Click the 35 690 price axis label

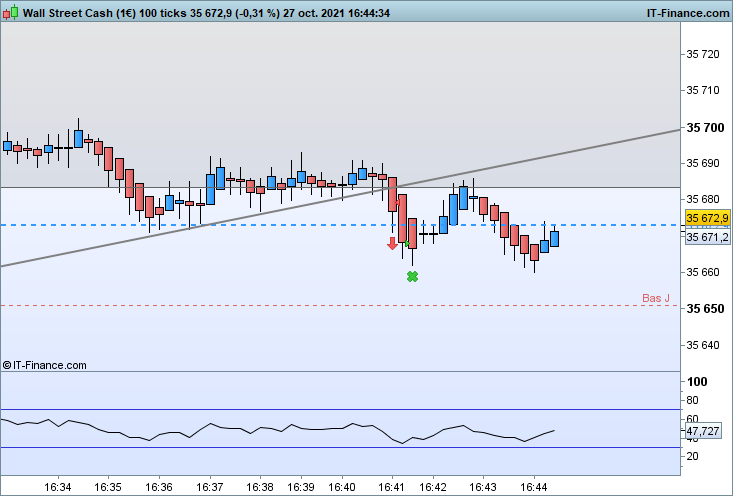pos(703,163)
